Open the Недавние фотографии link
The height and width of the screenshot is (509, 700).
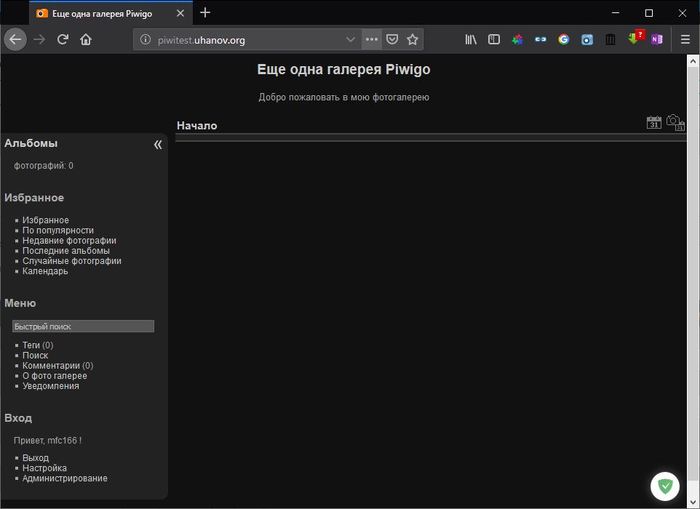pos(69,240)
